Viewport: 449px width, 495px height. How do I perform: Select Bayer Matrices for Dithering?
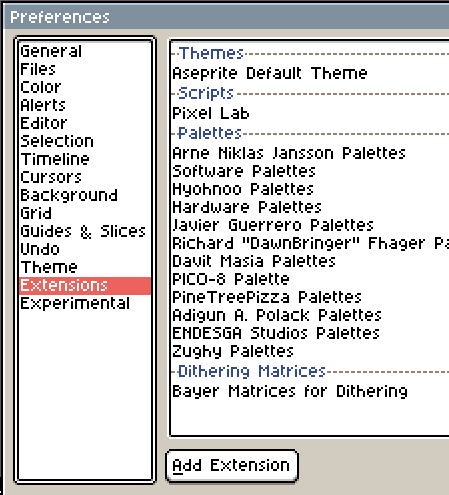coord(310,391)
